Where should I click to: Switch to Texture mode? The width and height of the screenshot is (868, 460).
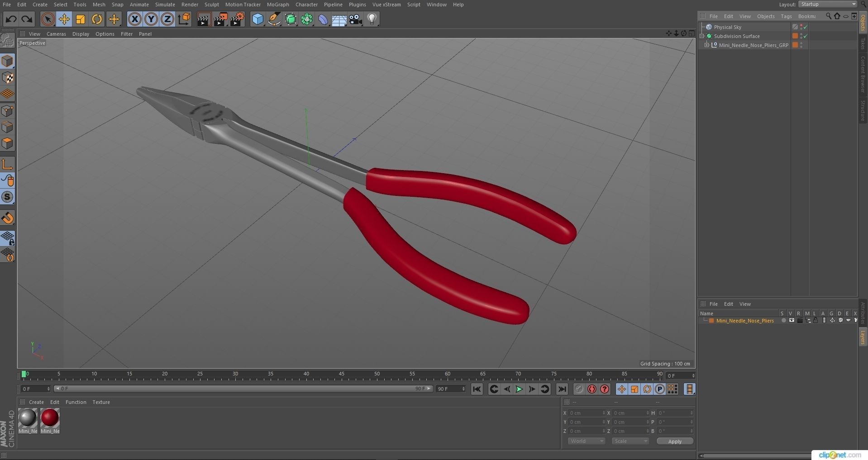(8, 78)
